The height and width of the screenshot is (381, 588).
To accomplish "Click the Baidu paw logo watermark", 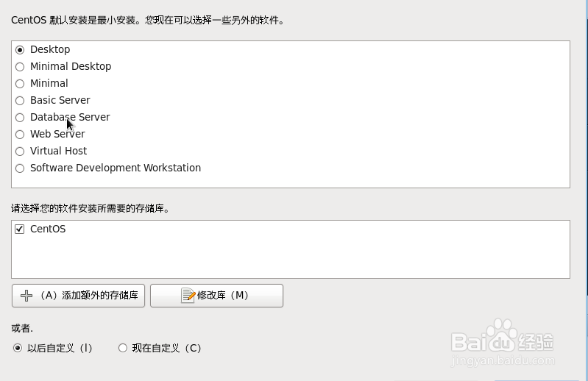I will [503, 335].
